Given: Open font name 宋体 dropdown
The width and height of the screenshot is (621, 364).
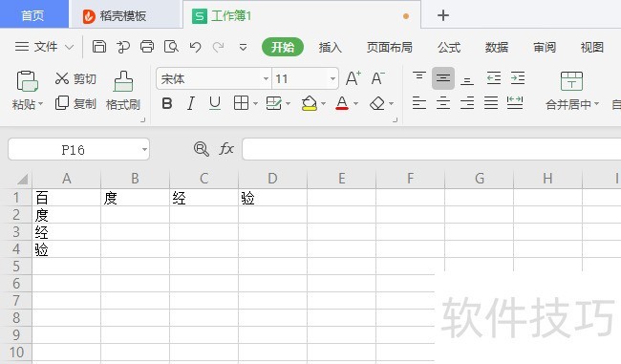Looking at the screenshot, I should (x=267, y=78).
